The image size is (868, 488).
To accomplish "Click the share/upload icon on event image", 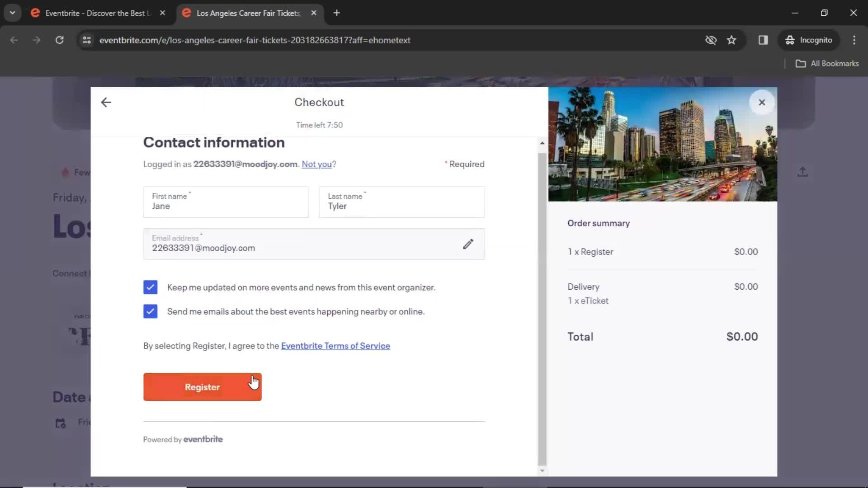I will tap(803, 172).
